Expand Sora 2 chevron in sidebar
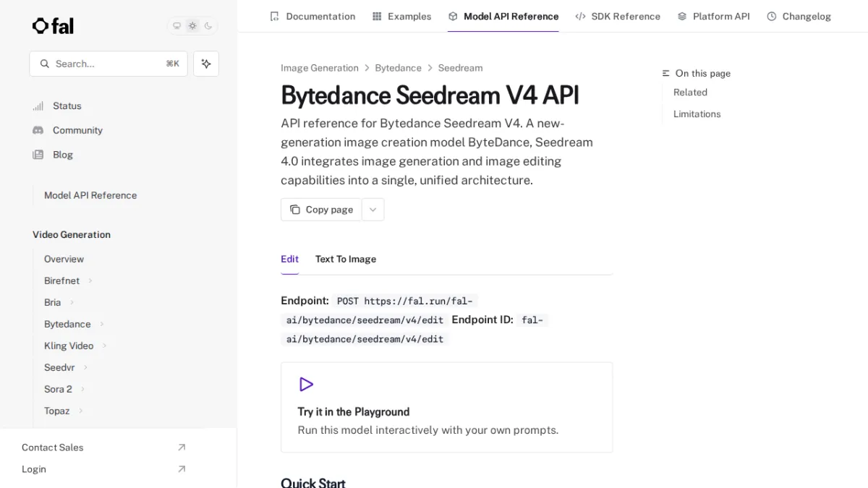 point(82,389)
